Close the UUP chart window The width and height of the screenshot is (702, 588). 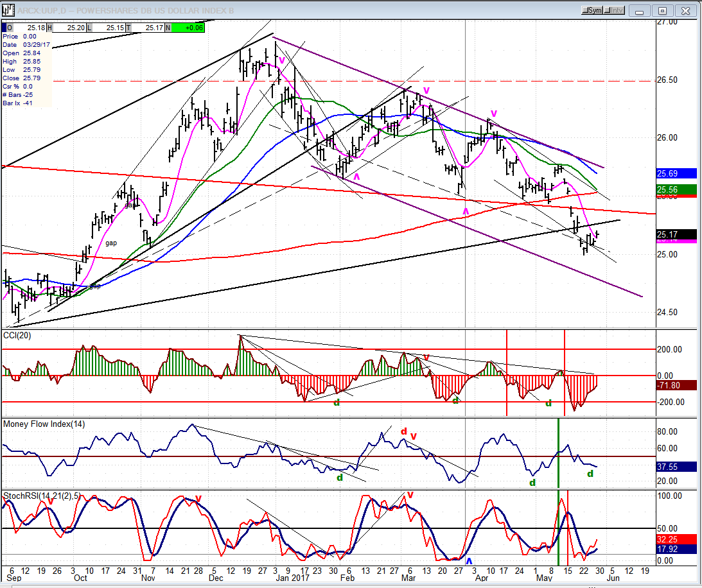pyautogui.click(x=687, y=10)
